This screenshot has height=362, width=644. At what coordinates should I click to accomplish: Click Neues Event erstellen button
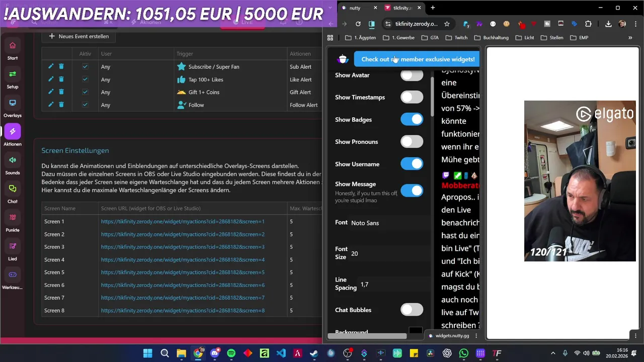78,36
